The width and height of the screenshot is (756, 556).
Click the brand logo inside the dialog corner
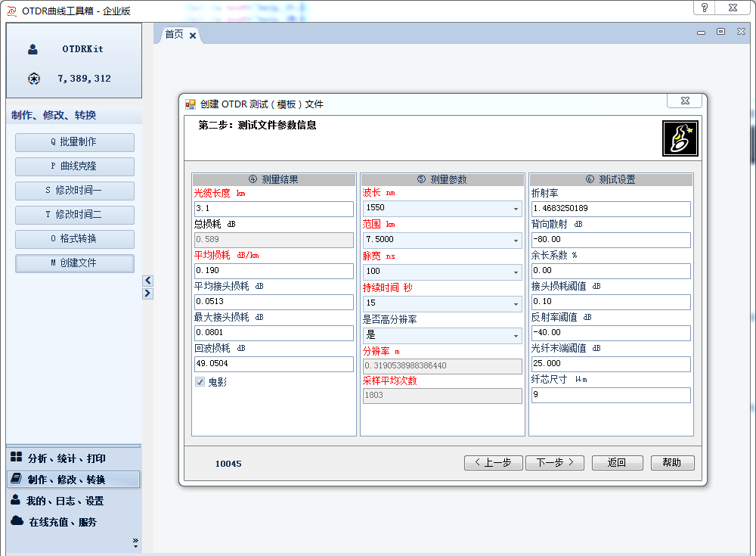[680, 138]
